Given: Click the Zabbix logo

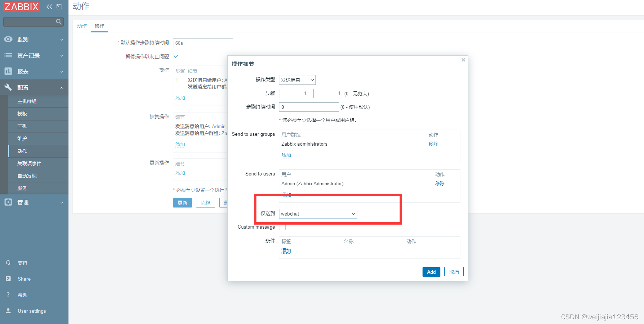Looking at the screenshot, I should click(21, 7).
